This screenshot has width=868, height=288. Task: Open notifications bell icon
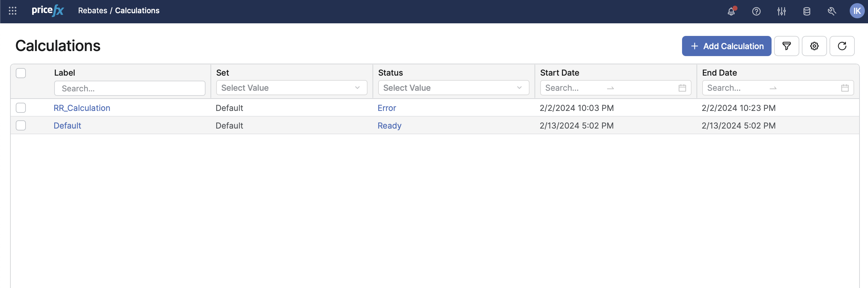pos(731,11)
